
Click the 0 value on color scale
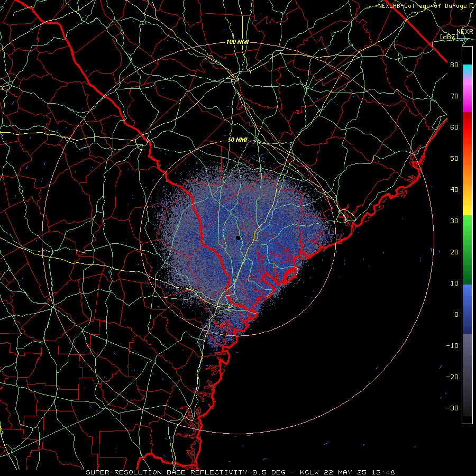[456, 315]
